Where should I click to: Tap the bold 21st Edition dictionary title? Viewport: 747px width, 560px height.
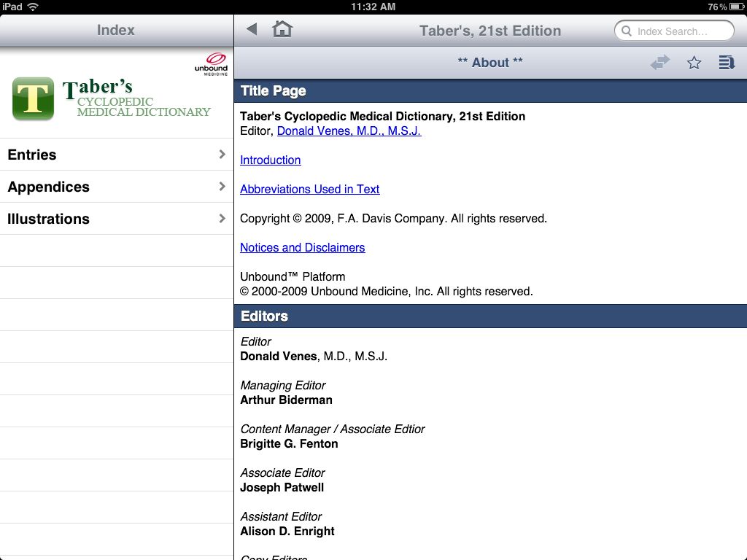382,116
